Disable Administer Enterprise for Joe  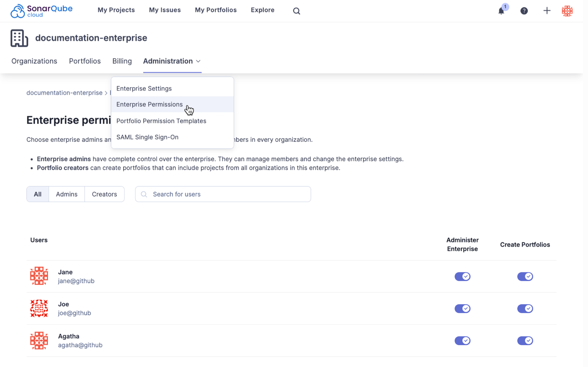click(x=462, y=308)
